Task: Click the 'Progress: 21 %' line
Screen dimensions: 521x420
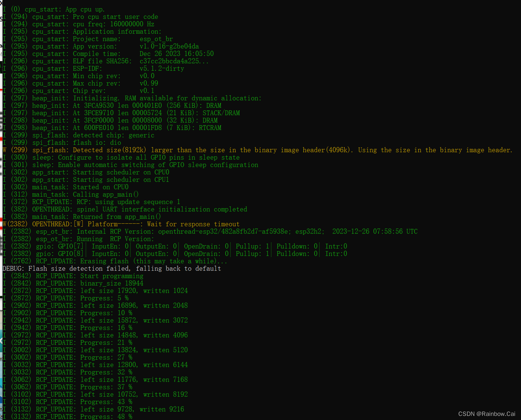Action: coord(67,343)
